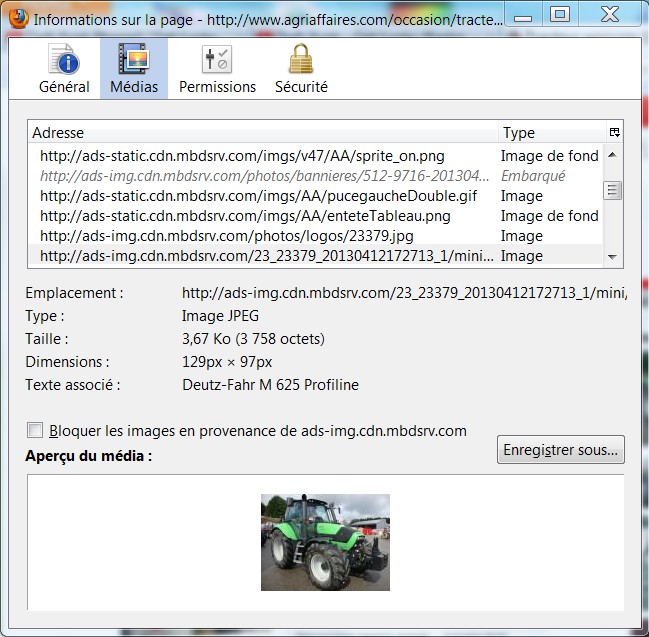Close the page info window

click(610, 15)
